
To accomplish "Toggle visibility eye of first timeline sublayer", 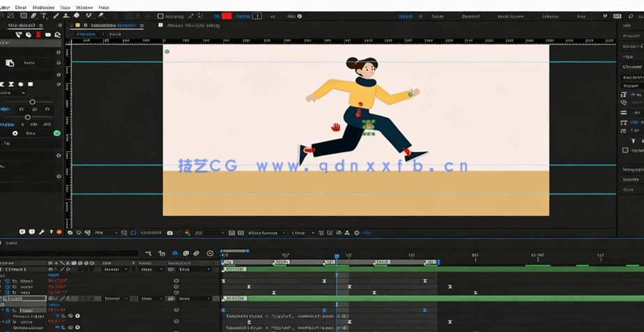I will pos(8,281).
